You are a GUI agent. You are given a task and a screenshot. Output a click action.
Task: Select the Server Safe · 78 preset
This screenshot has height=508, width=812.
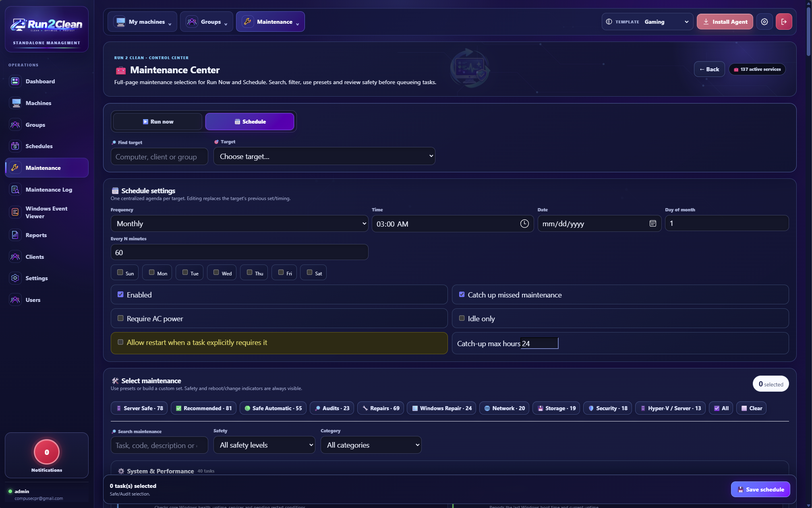139,408
